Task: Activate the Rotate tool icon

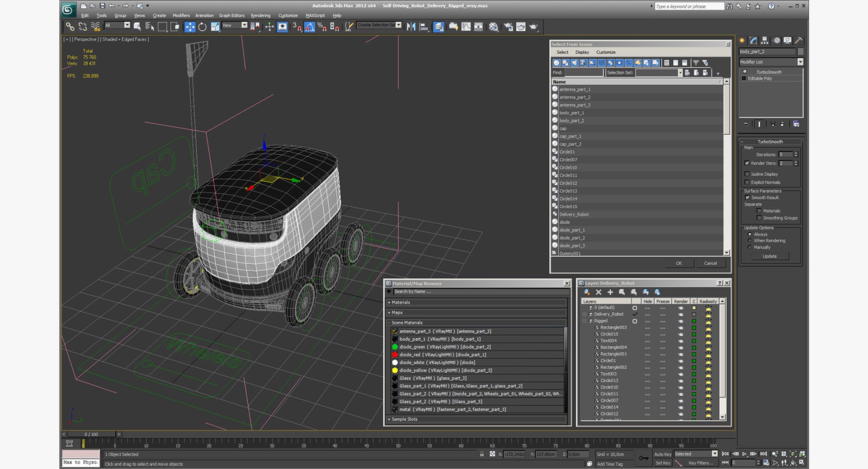Action: pyautogui.click(x=202, y=27)
